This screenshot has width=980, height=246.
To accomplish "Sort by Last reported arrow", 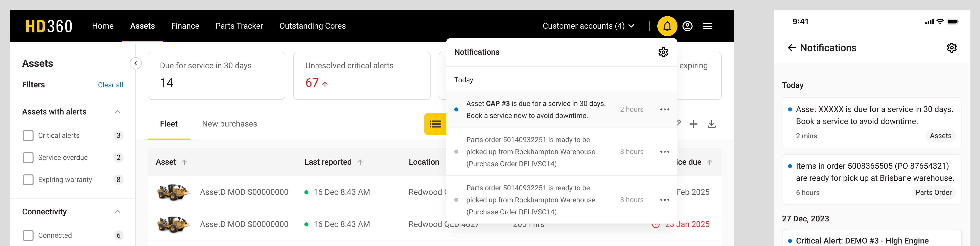I will click(x=360, y=162).
